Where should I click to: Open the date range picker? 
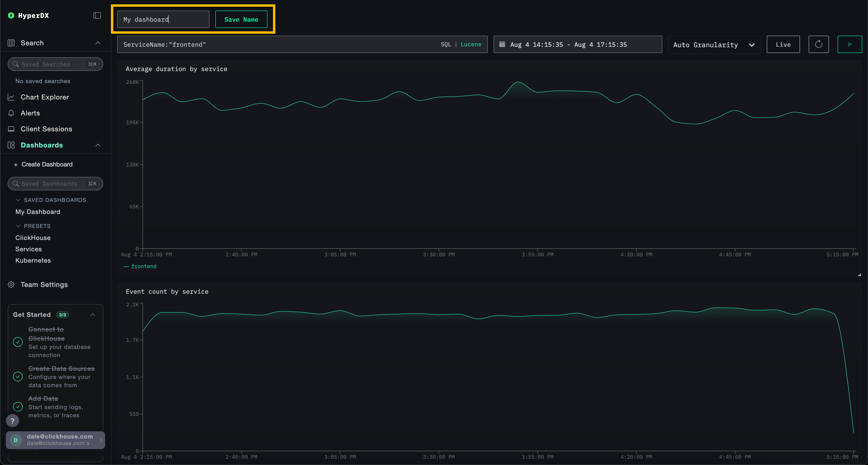pos(577,44)
